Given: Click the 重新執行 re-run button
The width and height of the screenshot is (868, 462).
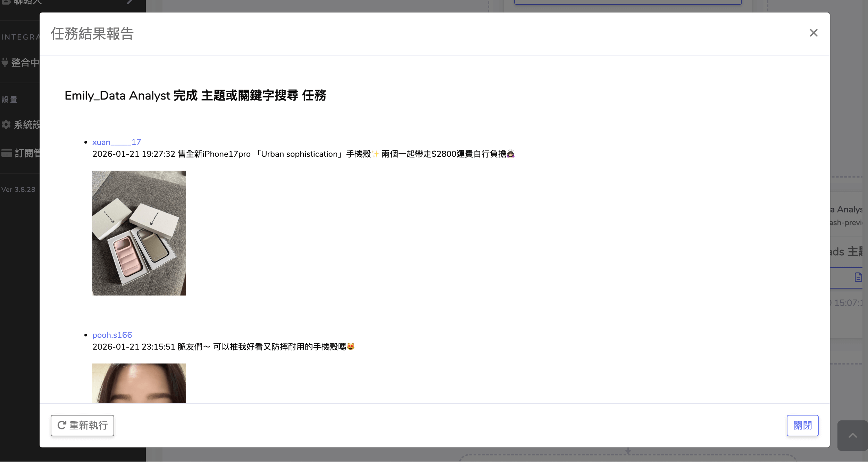Looking at the screenshot, I should point(82,425).
